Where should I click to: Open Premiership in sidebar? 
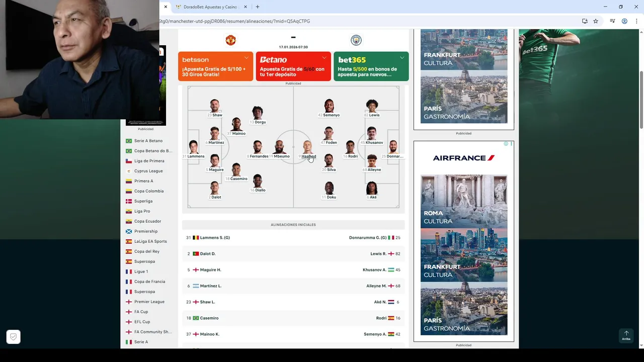[x=146, y=231]
